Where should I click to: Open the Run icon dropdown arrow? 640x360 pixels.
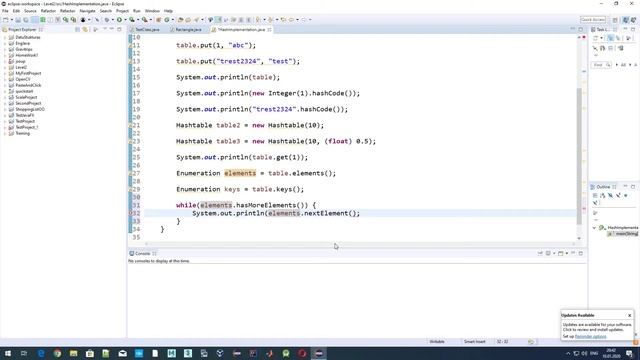[x=125, y=20]
